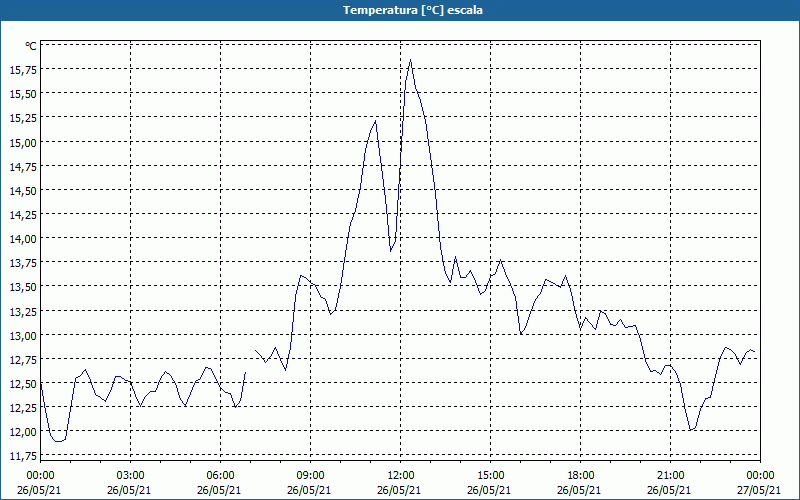800x500 pixels.
Task: Click the curve's lowest dip after 00:00
Action: pos(58,441)
